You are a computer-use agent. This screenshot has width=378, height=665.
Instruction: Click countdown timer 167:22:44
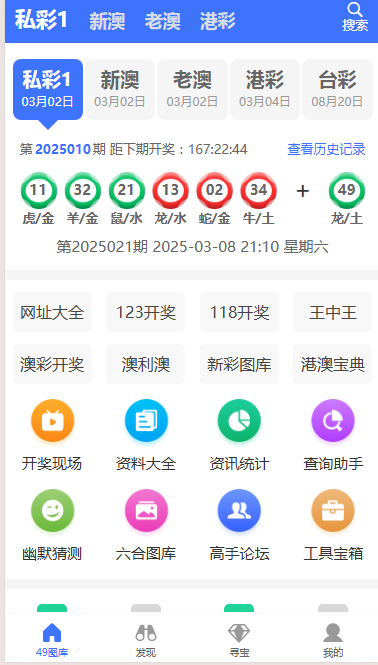tap(218, 149)
